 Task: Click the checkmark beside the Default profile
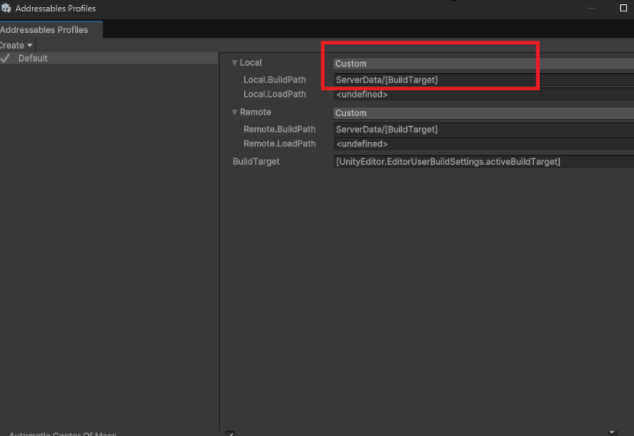5,58
